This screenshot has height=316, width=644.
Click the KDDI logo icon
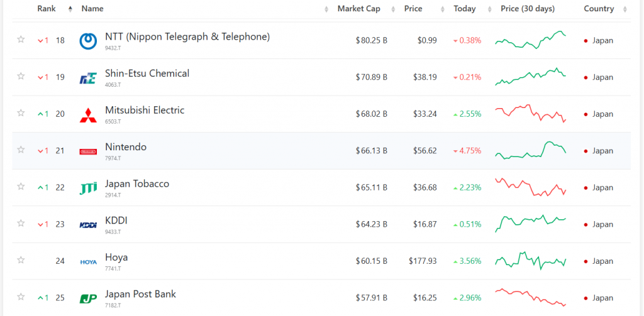[x=88, y=225]
